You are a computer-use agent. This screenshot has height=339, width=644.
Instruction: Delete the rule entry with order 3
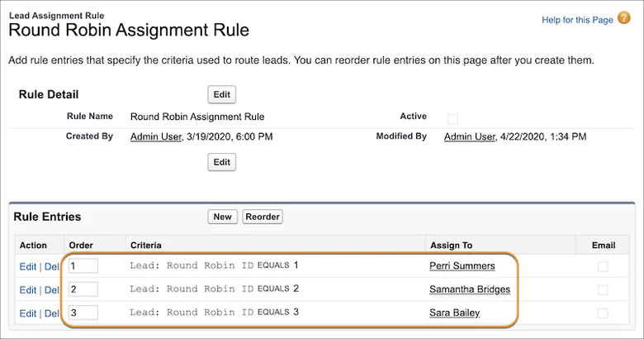[x=52, y=313]
